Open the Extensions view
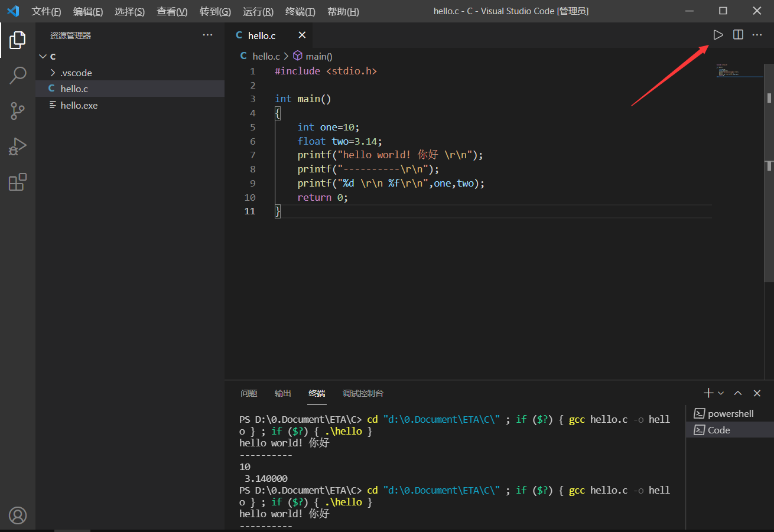 (18, 181)
